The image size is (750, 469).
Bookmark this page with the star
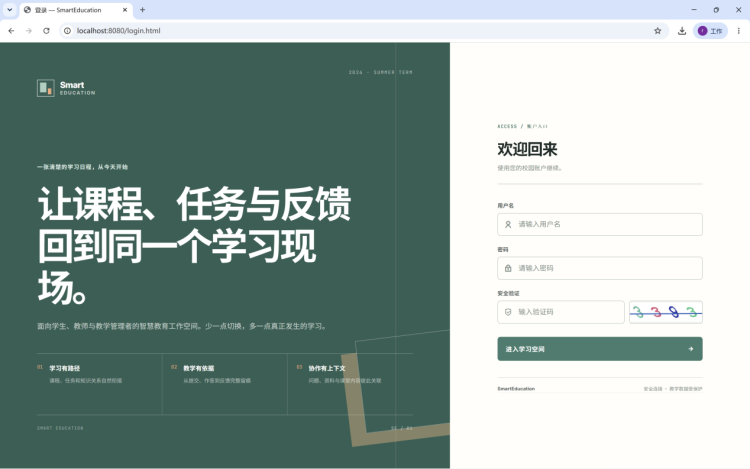tap(658, 31)
